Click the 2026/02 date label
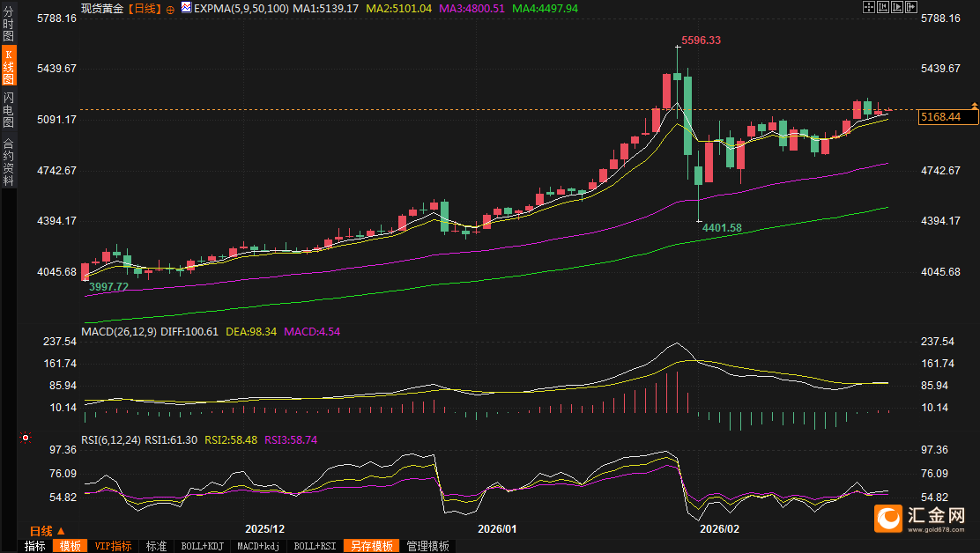980x553 pixels. pos(719,529)
